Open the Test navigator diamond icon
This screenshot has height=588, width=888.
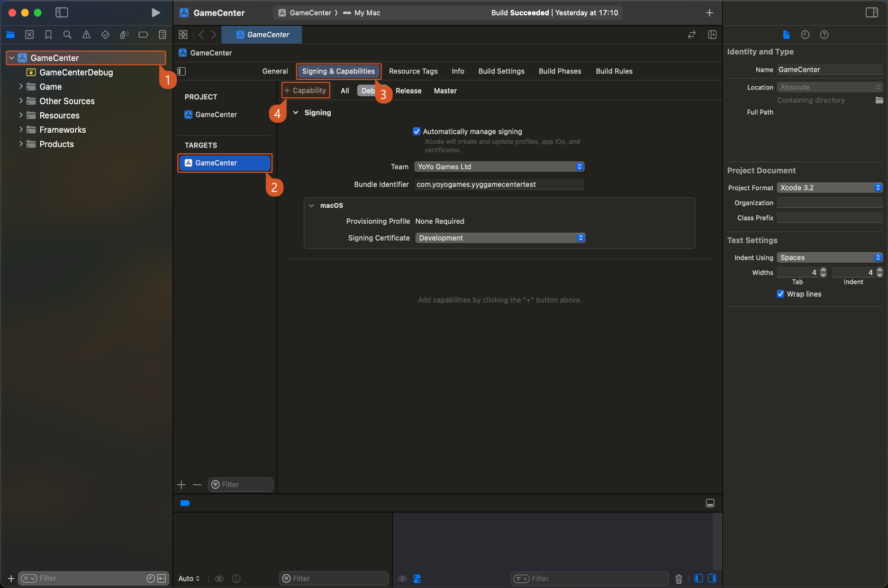(105, 35)
